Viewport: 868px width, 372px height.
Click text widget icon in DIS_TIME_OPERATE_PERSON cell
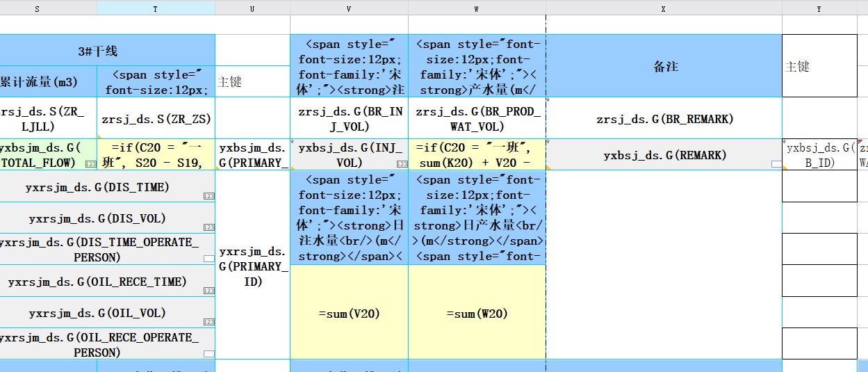208,259
